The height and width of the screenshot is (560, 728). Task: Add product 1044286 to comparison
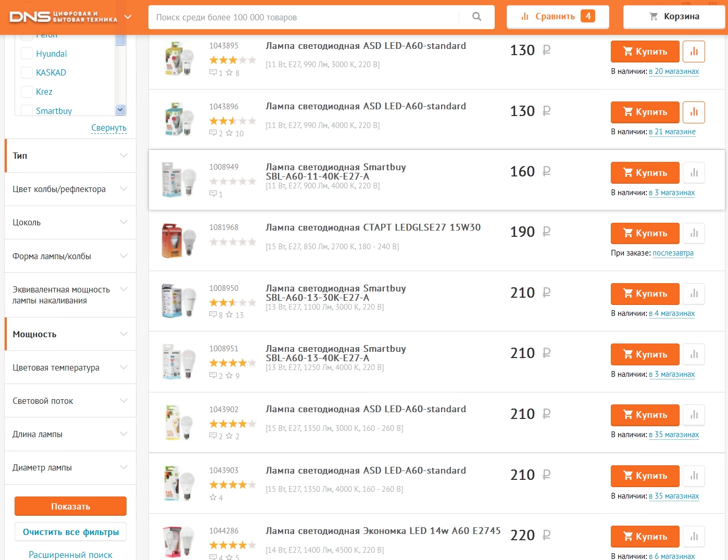pos(694,537)
